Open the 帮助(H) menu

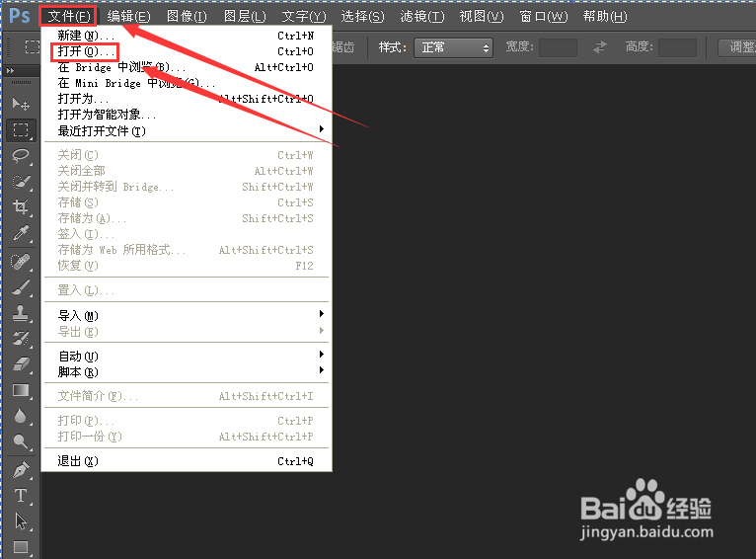pos(605,16)
